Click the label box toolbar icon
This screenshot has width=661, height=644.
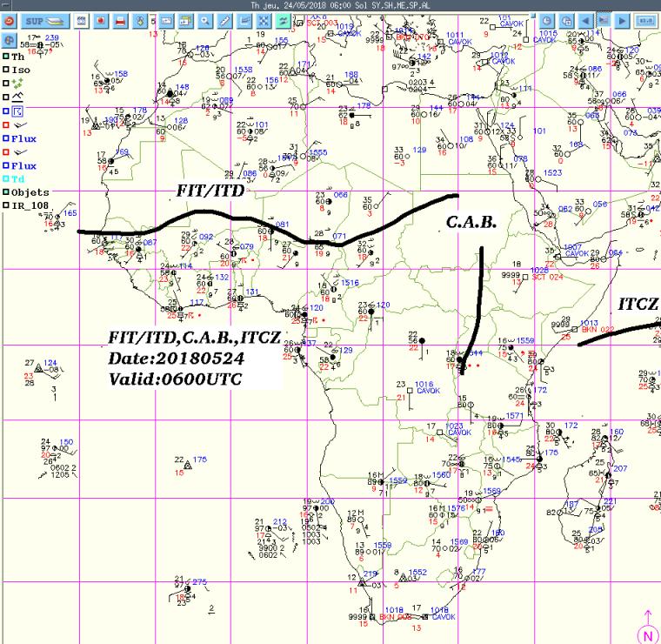click(x=166, y=21)
